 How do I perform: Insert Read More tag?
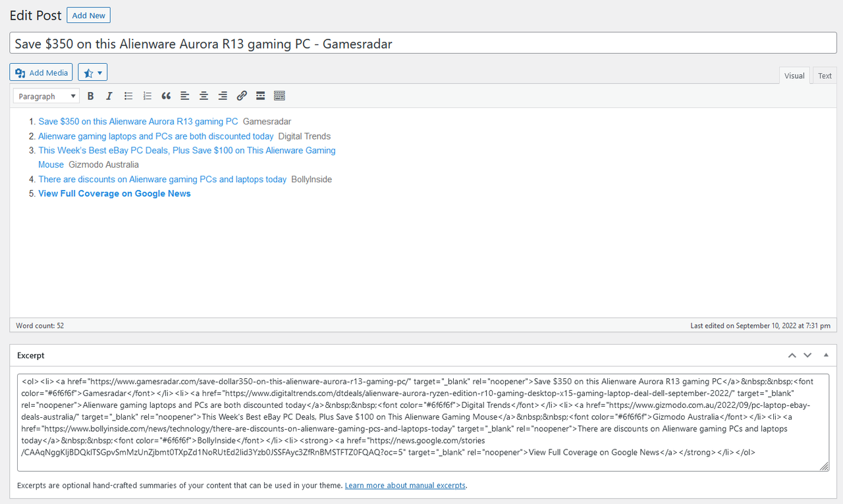click(x=261, y=96)
